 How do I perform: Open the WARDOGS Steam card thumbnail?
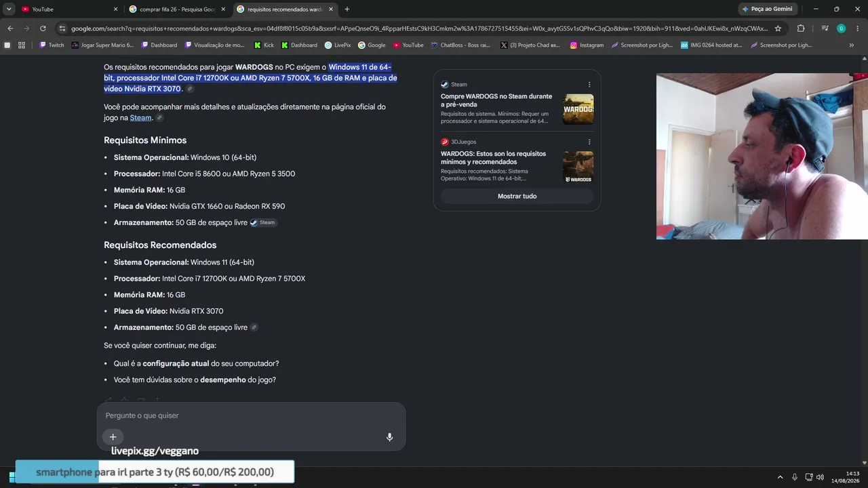tap(578, 109)
